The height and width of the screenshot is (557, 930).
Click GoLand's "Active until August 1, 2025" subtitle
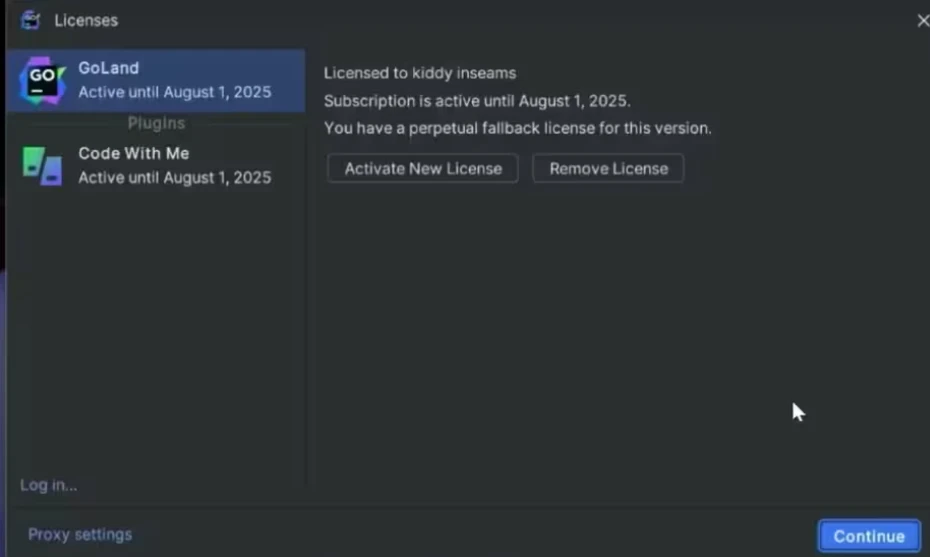175,92
